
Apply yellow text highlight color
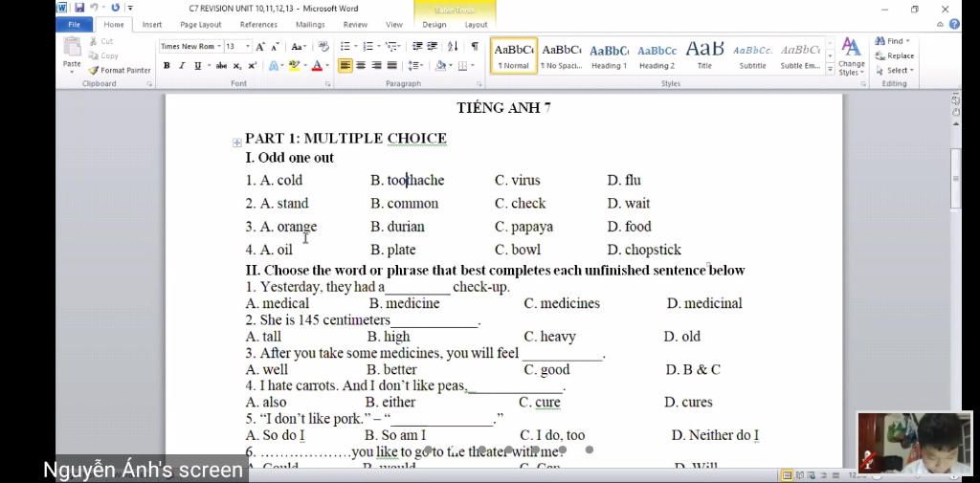[x=293, y=66]
